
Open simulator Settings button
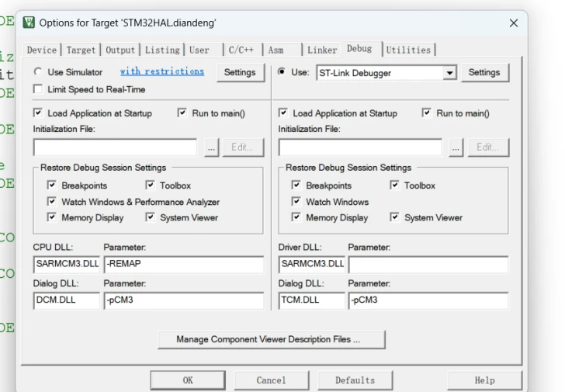(240, 72)
